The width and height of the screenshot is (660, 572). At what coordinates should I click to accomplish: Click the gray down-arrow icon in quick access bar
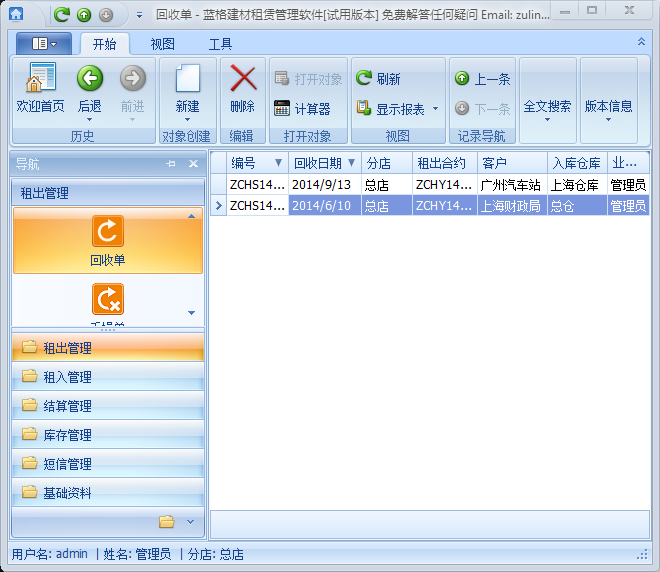(106, 15)
